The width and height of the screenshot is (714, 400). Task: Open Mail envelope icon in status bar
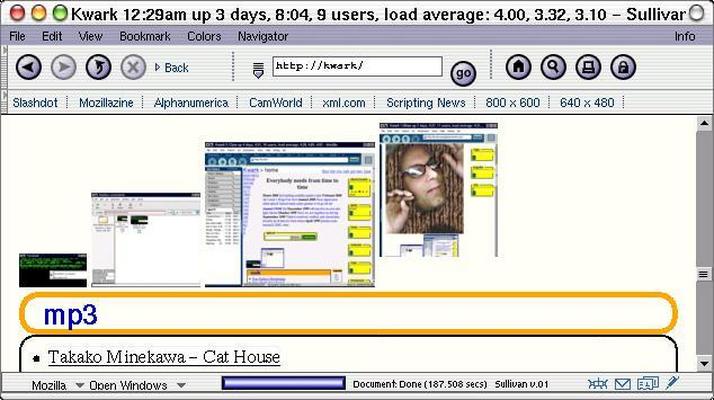coord(622,384)
